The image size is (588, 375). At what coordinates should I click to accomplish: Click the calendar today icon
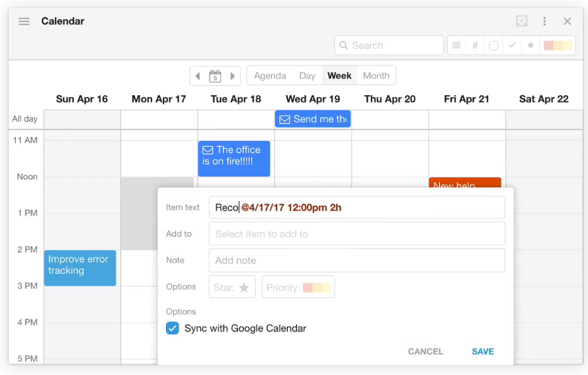(x=215, y=76)
